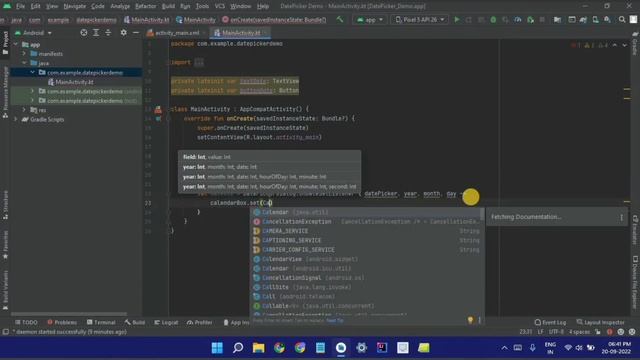The width and height of the screenshot is (640, 360).
Task: Show hidden system tray icons
Action: tap(504, 348)
